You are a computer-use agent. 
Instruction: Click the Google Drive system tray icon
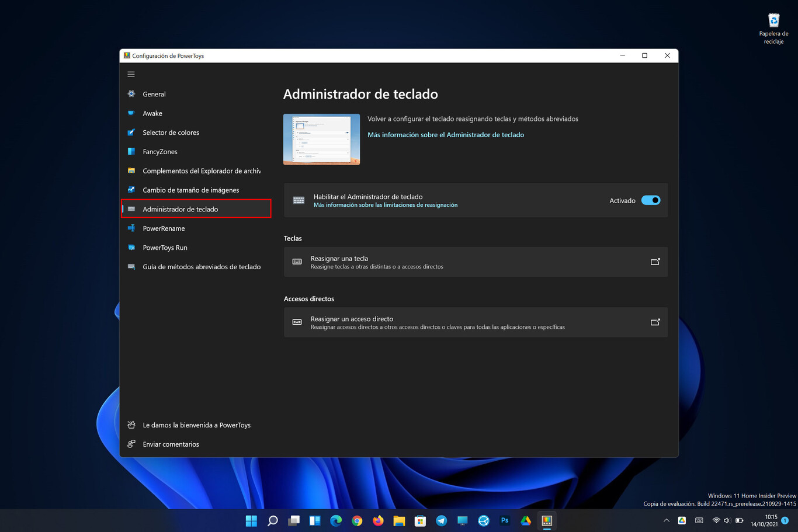(x=681, y=520)
